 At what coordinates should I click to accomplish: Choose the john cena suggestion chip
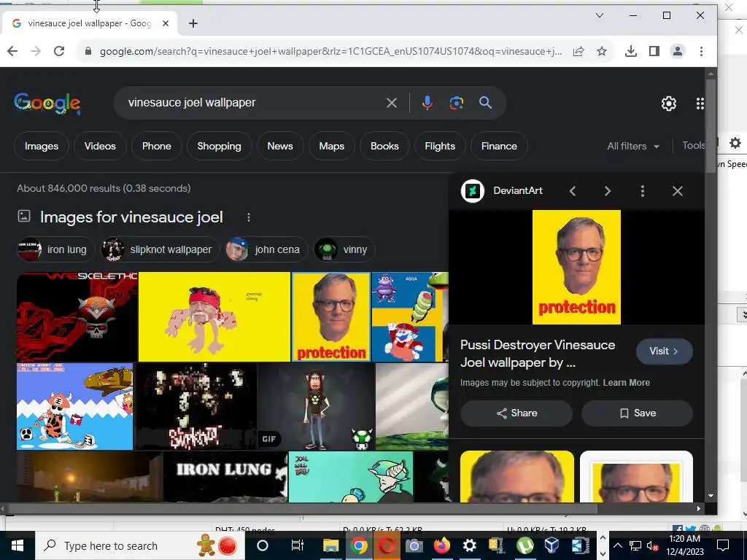[266, 249]
